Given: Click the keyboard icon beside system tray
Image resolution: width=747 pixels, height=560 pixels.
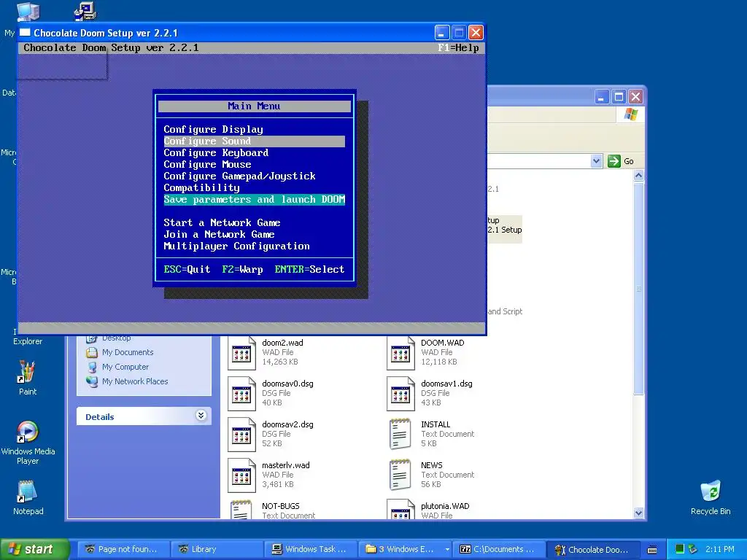Looking at the screenshot, I should (x=652, y=550).
